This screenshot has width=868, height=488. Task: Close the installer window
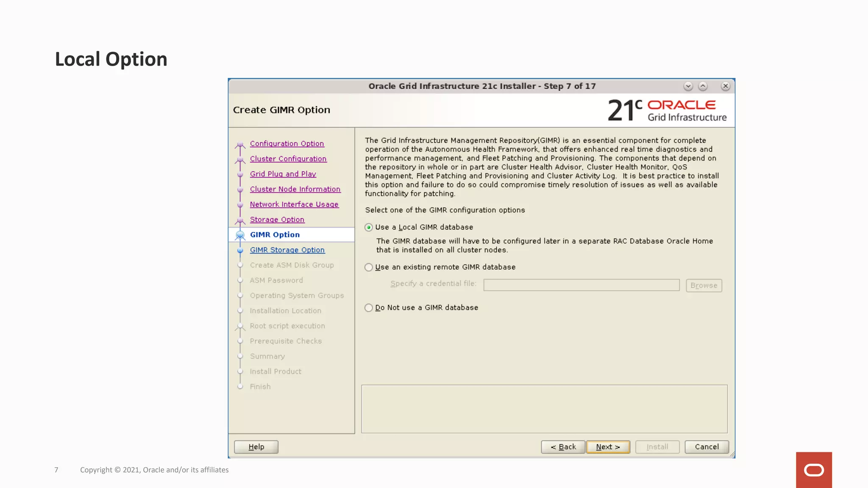pos(726,86)
